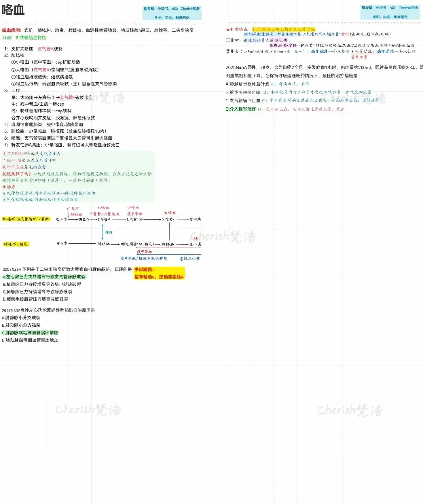Click the handwritten line '二狭/心衰咯血是支气管小V'
Viewport: 423px width, 504px height.
[x=29, y=160]
